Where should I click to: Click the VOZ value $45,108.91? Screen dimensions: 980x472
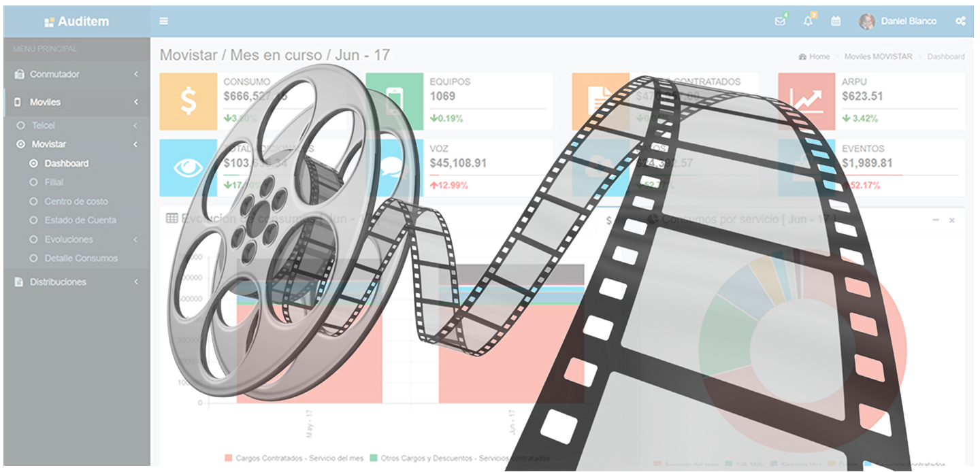(459, 163)
